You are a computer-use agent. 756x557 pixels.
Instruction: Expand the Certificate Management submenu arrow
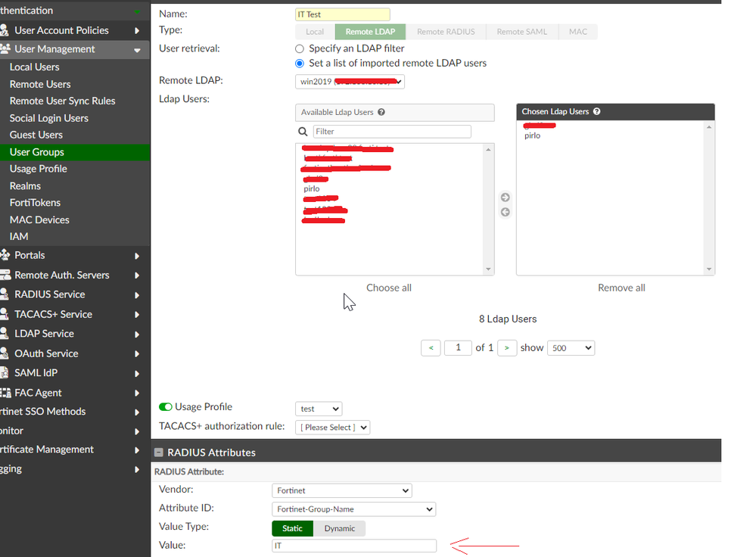click(x=137, y=450)
